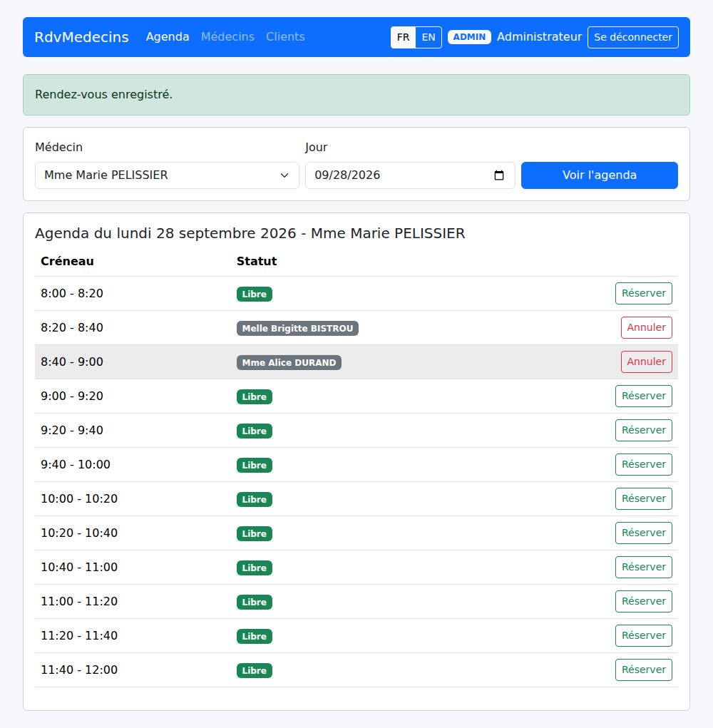Go to the Agenda menu item
Image resolution: width=713 pixels, height=728 pixels.
point(168,36)
